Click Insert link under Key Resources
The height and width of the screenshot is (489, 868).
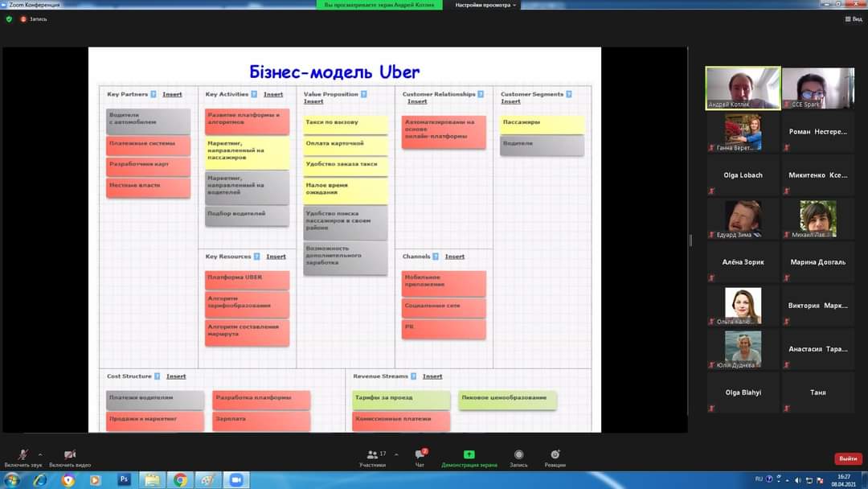(276, 257)
